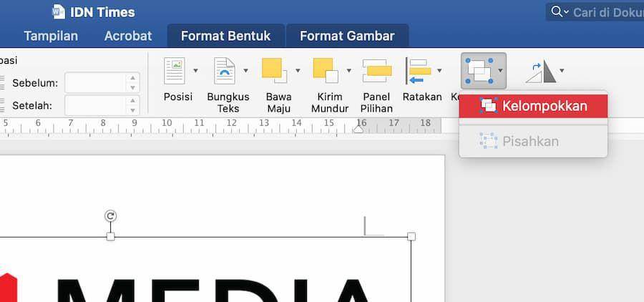Click the top-middle resize handle of image
The image size is (644, 302).
pos(110,237)
